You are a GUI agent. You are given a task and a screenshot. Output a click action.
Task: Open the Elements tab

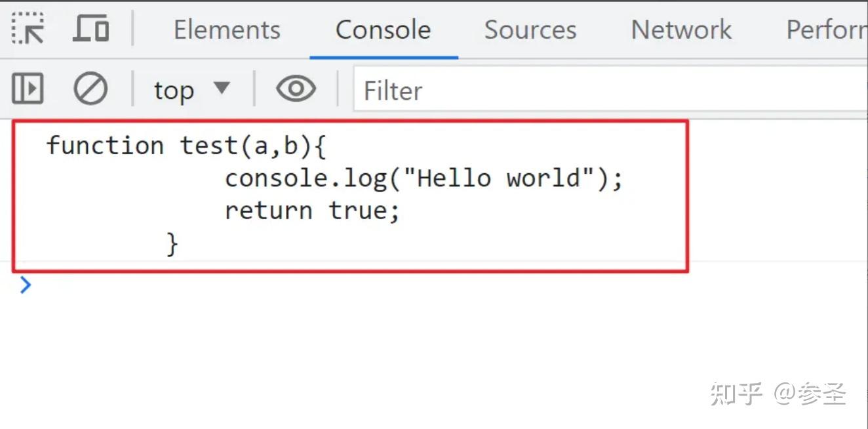pos(226,30)
